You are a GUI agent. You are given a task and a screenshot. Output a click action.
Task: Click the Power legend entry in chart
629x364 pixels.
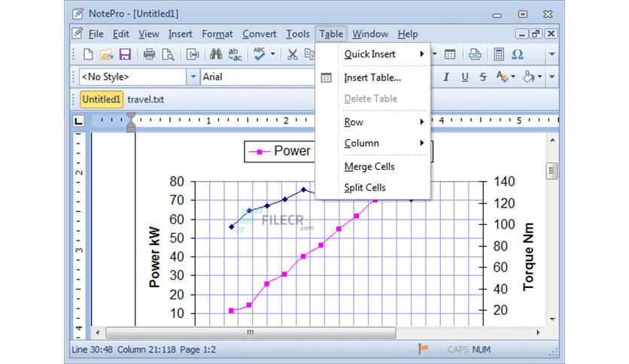280,151
